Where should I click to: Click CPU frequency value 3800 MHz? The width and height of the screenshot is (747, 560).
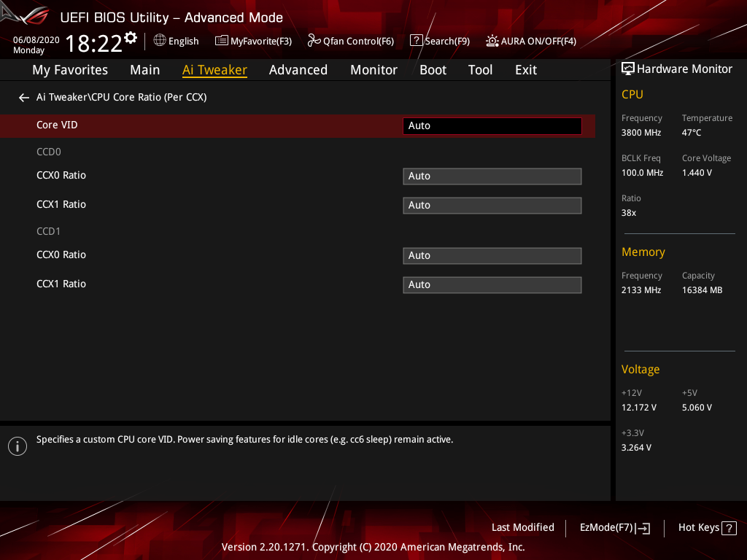[641, 133]
